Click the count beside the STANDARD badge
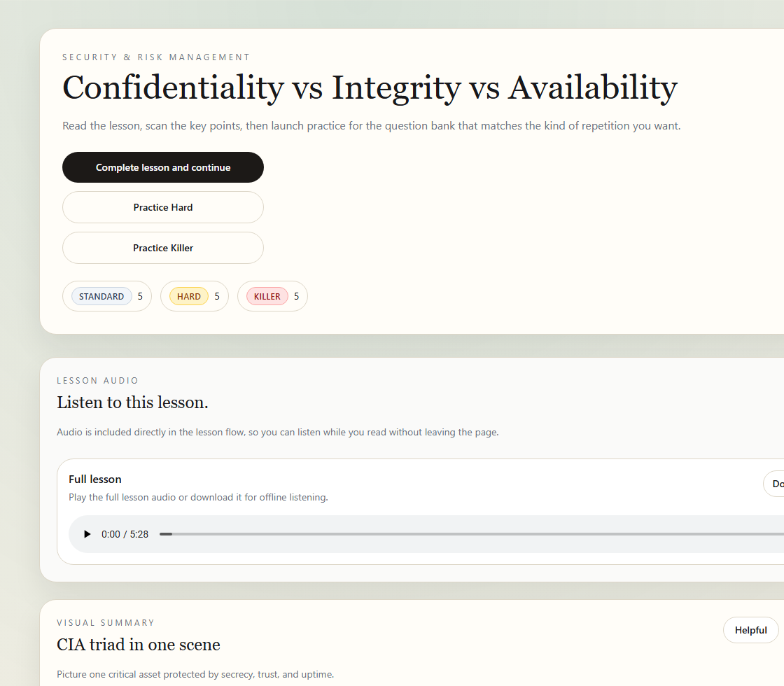 click(x=140, y=297)
